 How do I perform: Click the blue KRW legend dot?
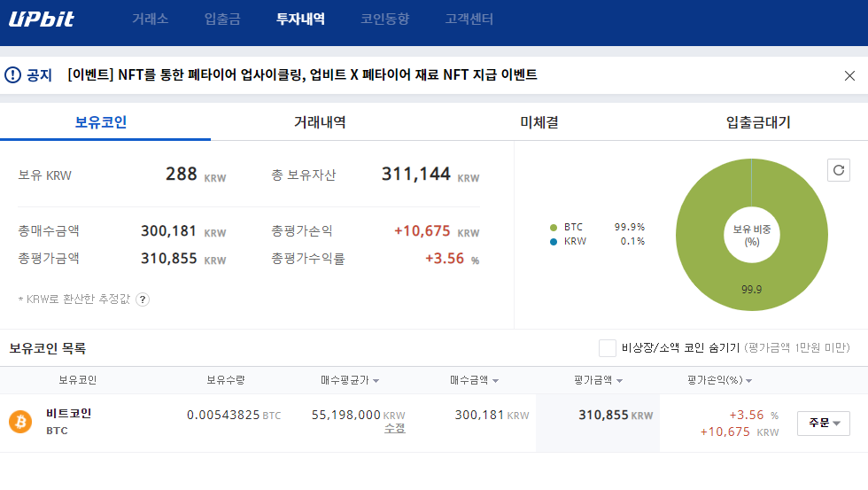click(554, 242)
